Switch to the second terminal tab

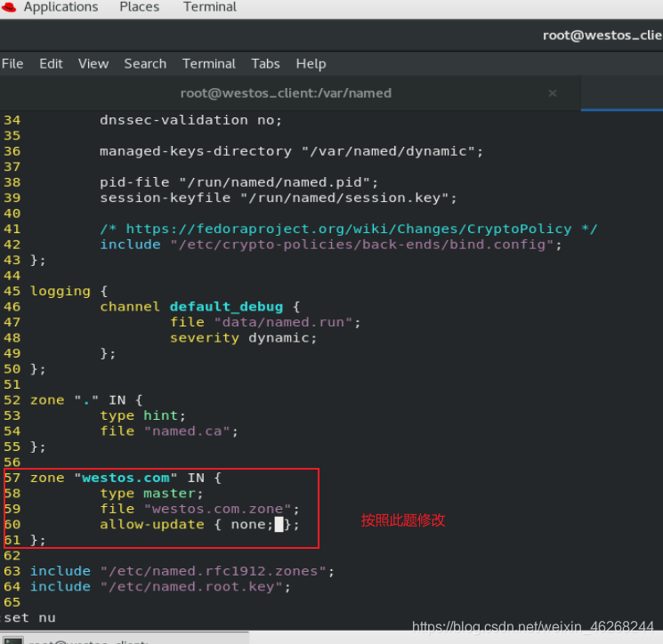click(x=622, y=93)
